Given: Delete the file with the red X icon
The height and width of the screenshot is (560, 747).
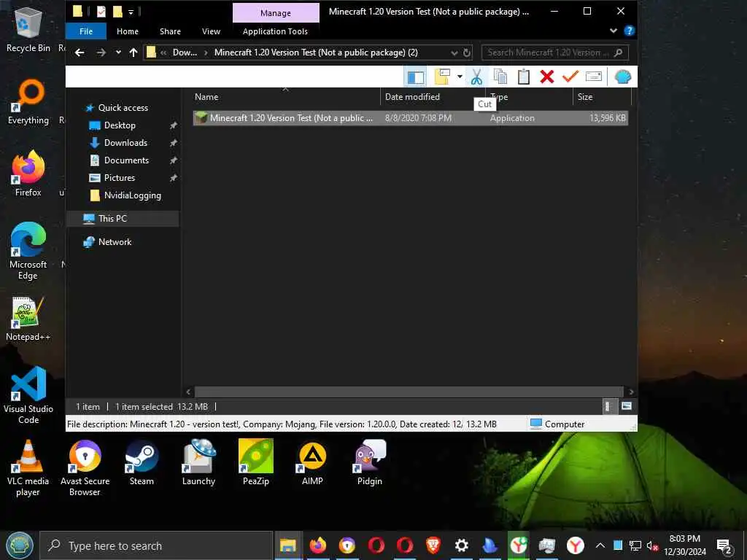Looking at the screenshot, I should pos(547,77).
